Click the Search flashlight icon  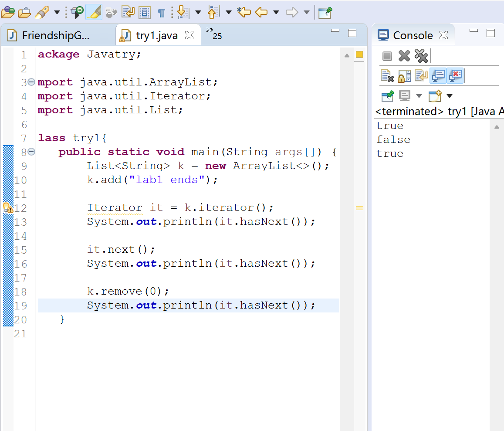click(42, 13)
